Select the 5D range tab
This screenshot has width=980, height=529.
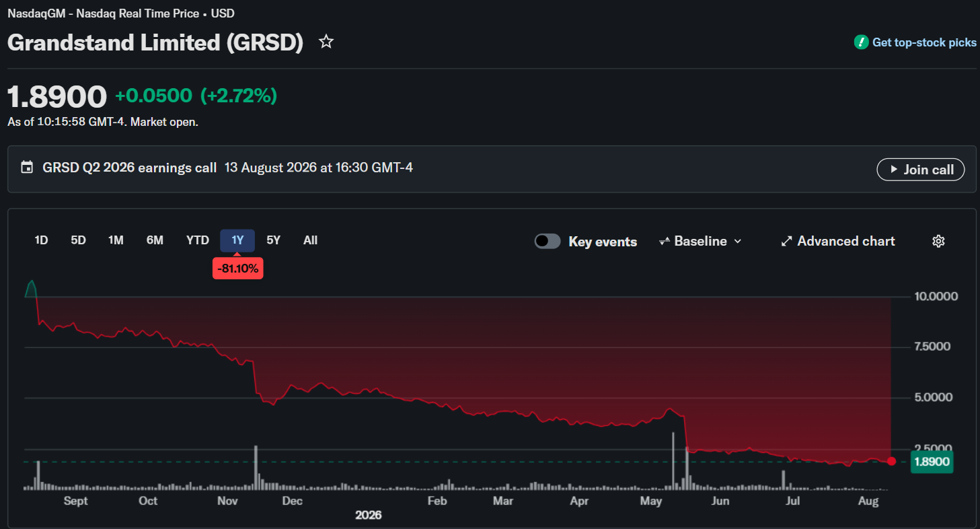pos(79,240)
